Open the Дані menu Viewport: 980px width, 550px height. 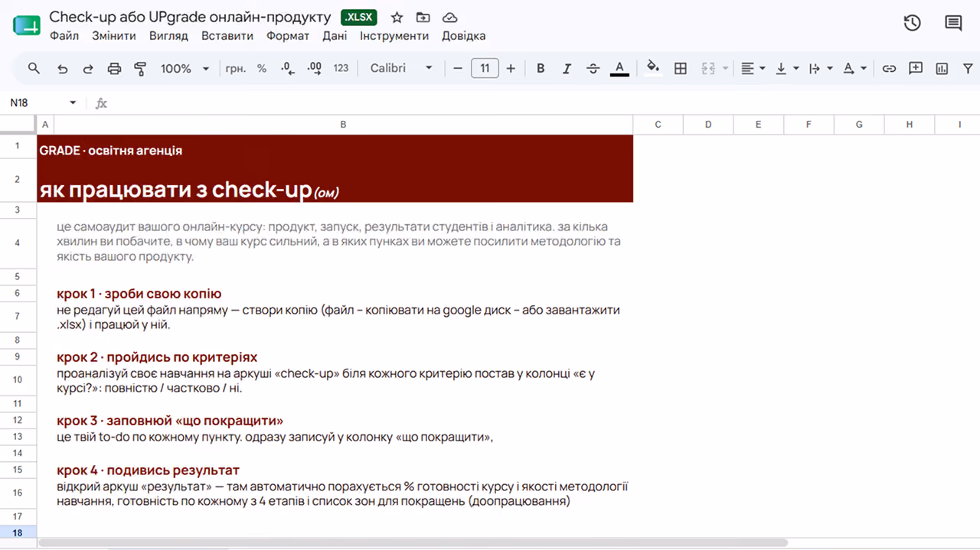point(335,35)
